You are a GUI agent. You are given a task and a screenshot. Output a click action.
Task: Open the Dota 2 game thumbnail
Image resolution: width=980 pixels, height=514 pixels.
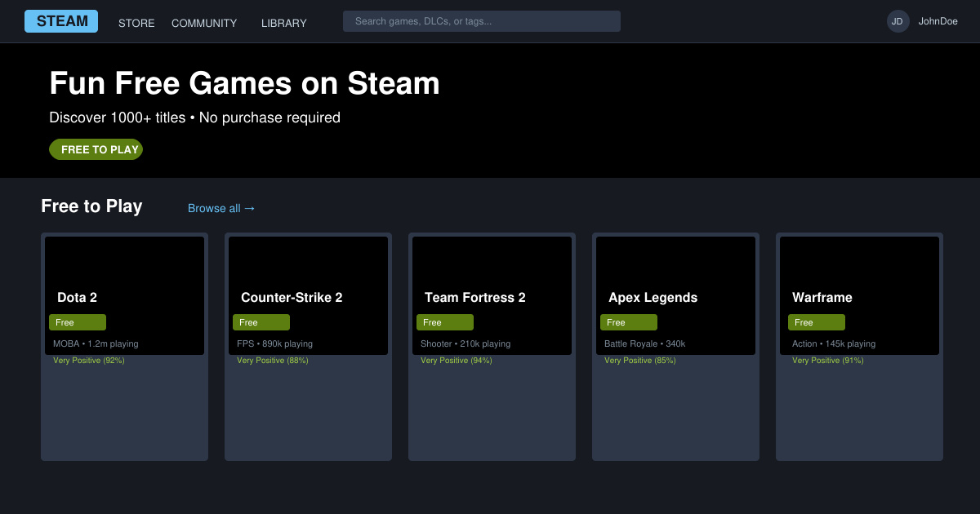tap(124, 295)
